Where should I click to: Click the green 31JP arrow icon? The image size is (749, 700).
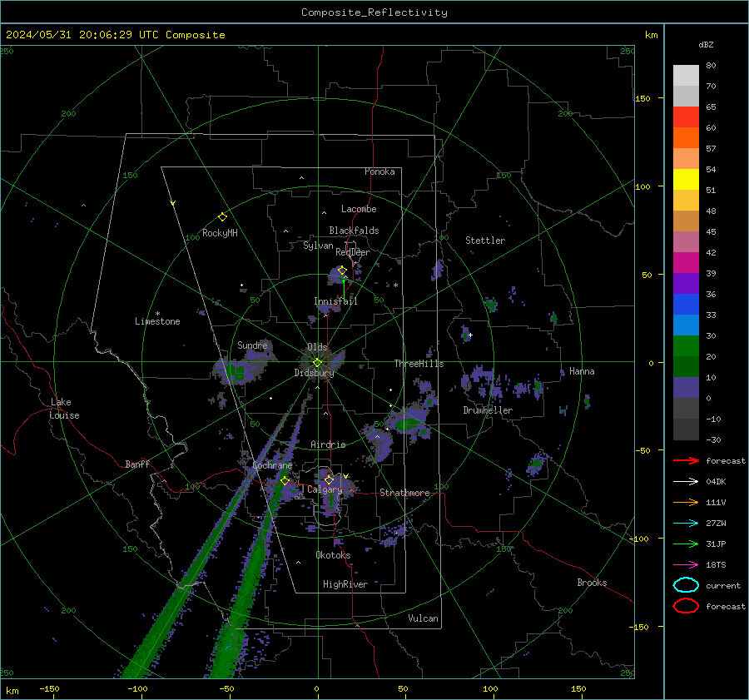pos(686,544)
